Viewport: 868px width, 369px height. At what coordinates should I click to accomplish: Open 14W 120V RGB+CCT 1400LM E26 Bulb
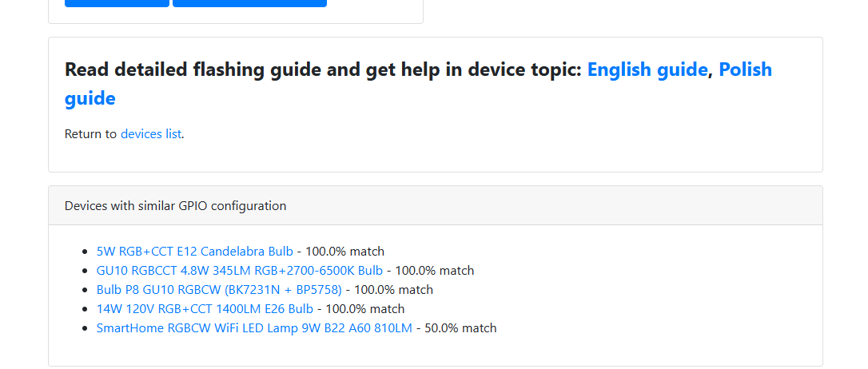click(205, 308)
